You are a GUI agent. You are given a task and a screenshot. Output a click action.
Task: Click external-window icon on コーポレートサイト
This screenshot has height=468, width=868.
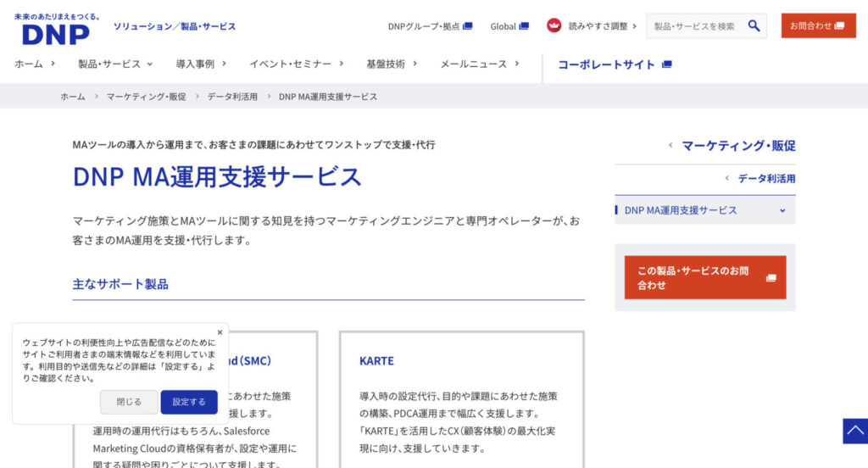point(666,64)
